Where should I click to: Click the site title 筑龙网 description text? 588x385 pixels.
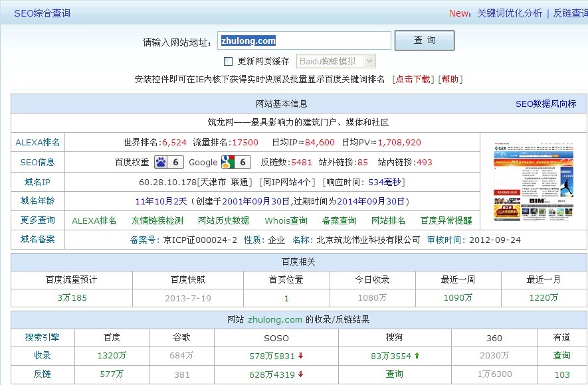(298, 122)
